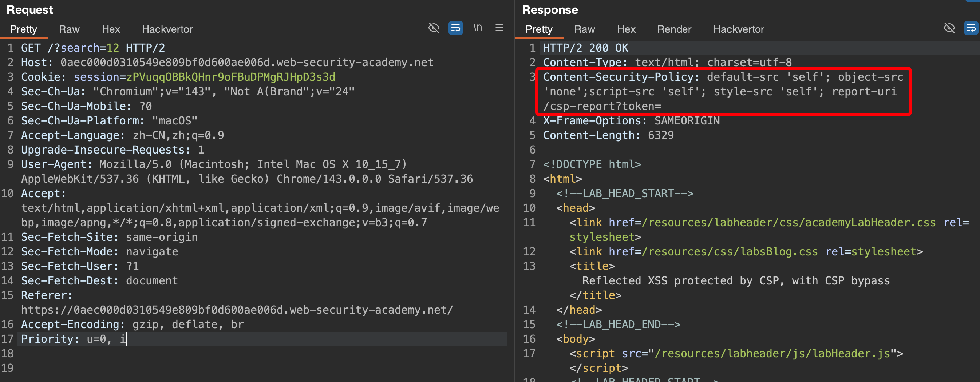Toggle word wrap icon in Response panel
This screenshot has width=980, height=382.
pos(971,28)
